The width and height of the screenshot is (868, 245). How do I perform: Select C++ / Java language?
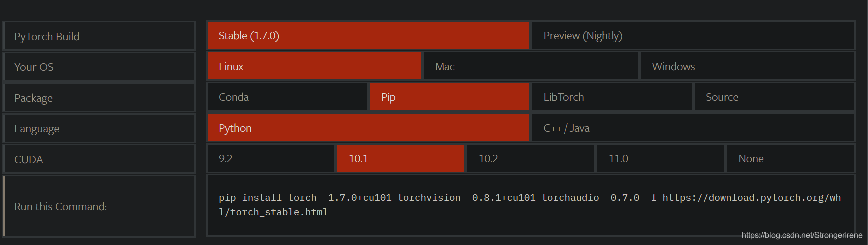pyautogui.click(x=693, y=128)
